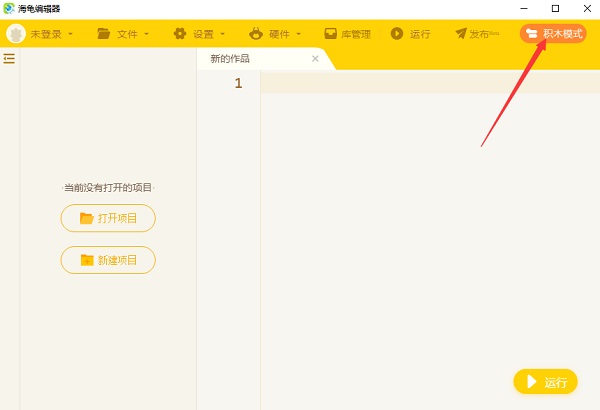Expand the 设置 dropdown arrow
The width and height of the screenshot is (600, 410).
(223, 34)
